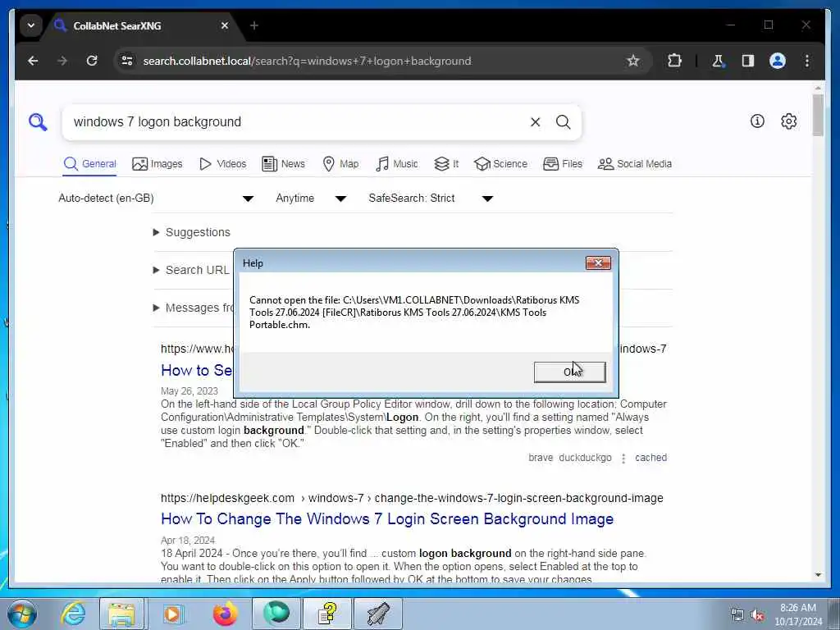Open SearXNG preferences gear icon
This screenshot has width=840, height=630.
point(788,121)
